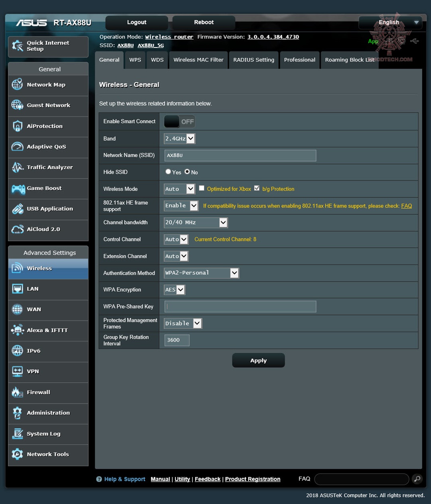Open the Traffic Analyzer icon
Screen dimensions: 431x504
18,167
